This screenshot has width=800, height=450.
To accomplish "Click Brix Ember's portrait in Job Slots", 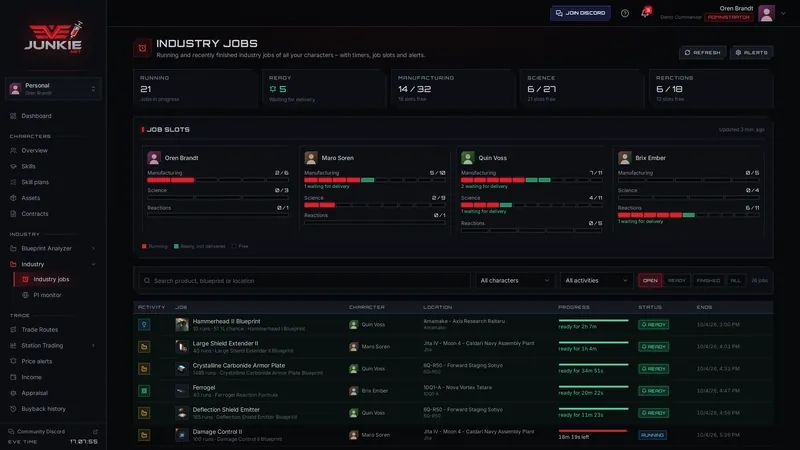I will (x=624, y=158).
